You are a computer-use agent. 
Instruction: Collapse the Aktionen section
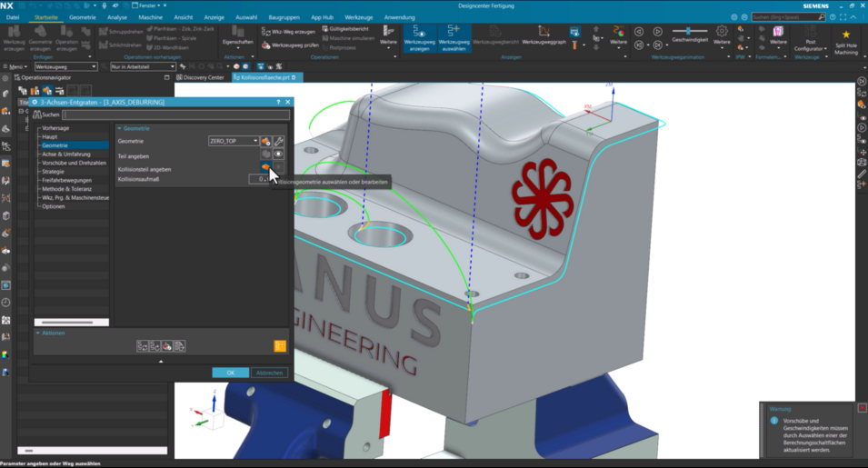50,333
